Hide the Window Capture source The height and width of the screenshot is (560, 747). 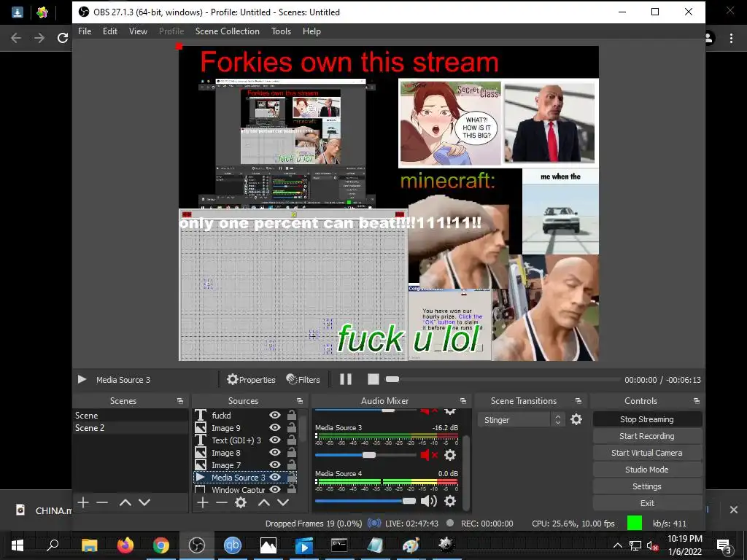tap(275, 489)
